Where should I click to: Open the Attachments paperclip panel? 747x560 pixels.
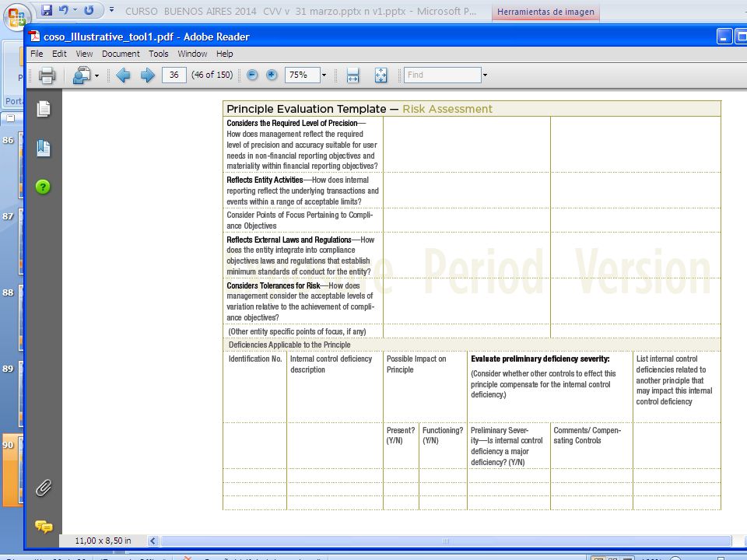44,488
